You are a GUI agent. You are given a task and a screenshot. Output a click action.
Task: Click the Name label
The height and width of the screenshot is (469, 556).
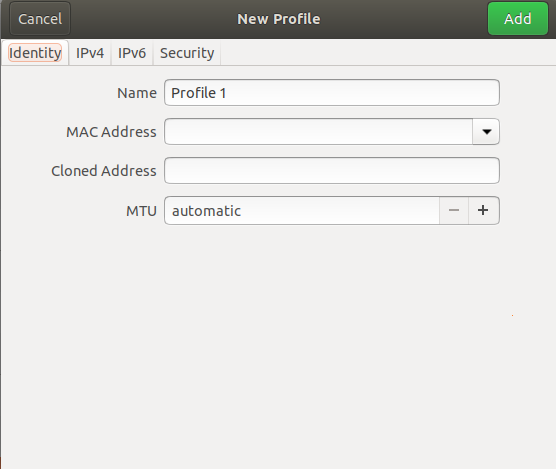coord(137,93)
